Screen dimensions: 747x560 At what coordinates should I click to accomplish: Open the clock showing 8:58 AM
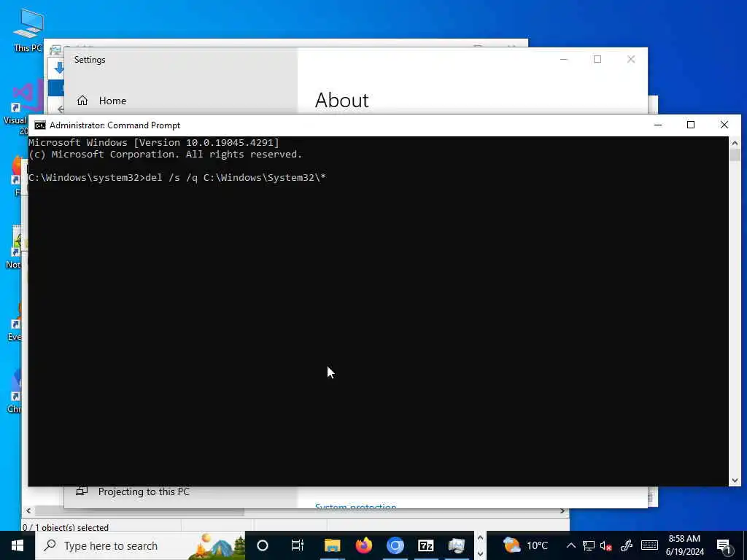pos(684,545)
